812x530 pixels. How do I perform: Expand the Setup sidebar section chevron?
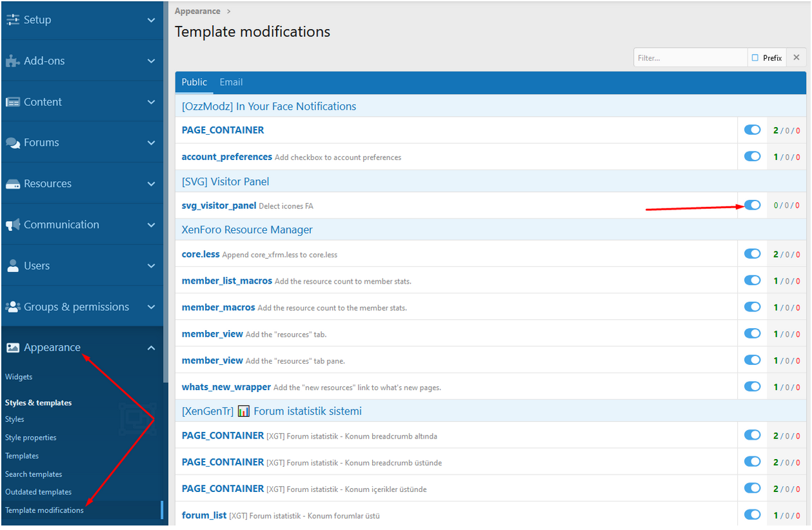tap(151, 20)
